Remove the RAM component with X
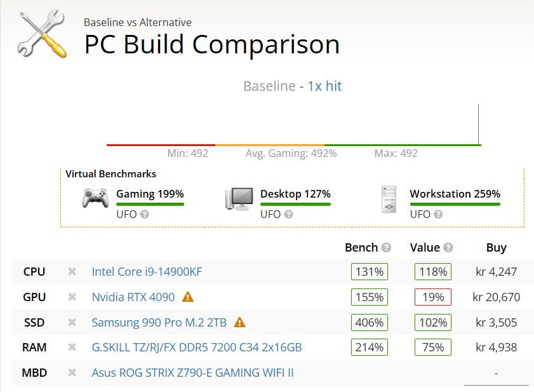Screen dimensions: 534x392 tap(72, 348)
